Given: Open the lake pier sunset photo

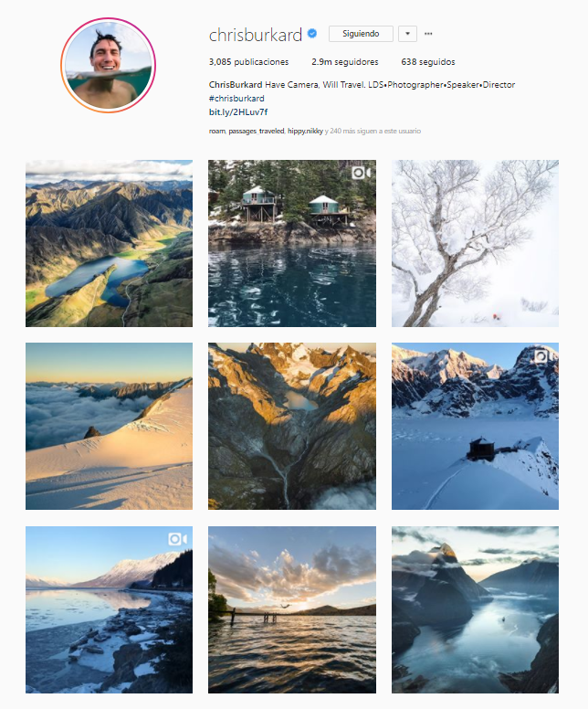Looking at the screenshot, I should (292, 609).
